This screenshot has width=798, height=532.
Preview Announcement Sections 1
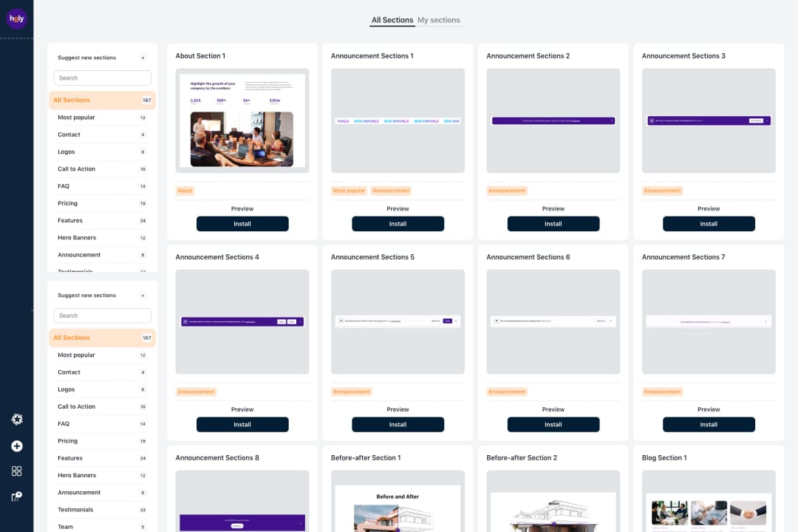click(398, 208)
